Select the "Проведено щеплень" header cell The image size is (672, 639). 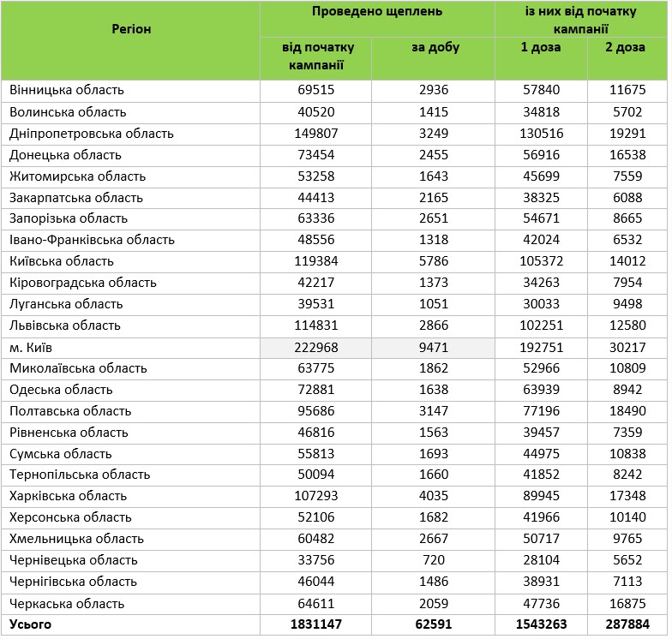click(x=377, y=12)
